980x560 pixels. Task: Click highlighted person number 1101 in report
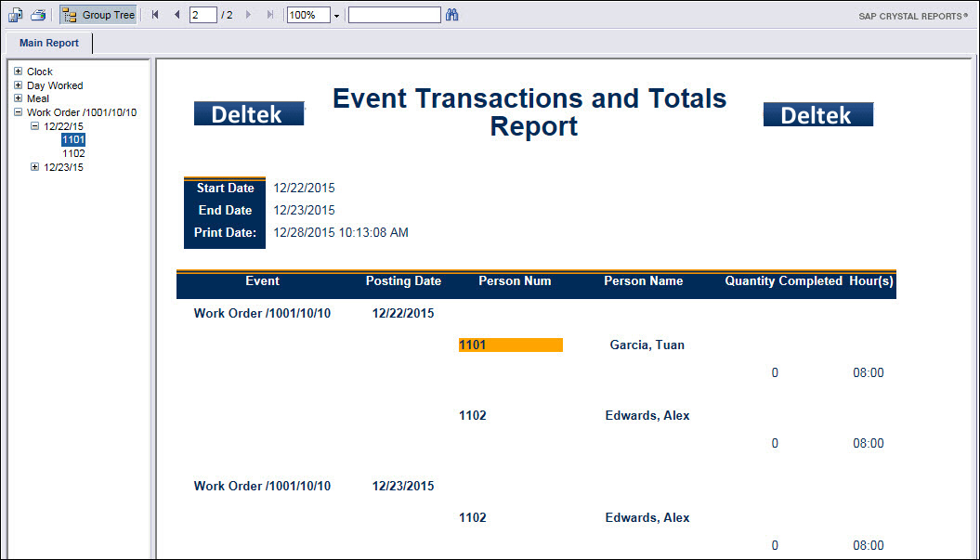pyautogui.click(x=510, y=345)
